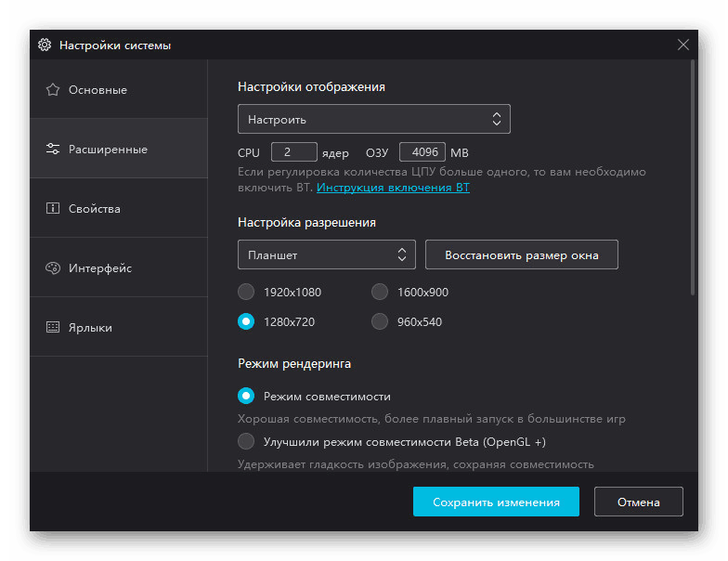Open the Настроить display settings dropdown

pos(373,119)
